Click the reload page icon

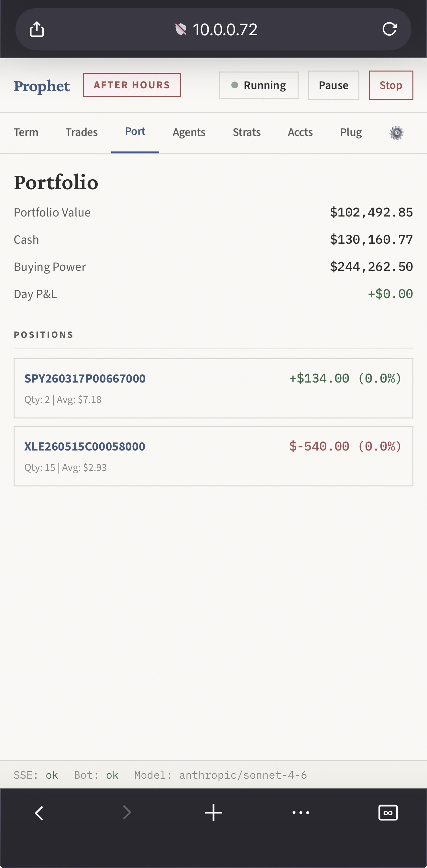(x=389, y=29)
